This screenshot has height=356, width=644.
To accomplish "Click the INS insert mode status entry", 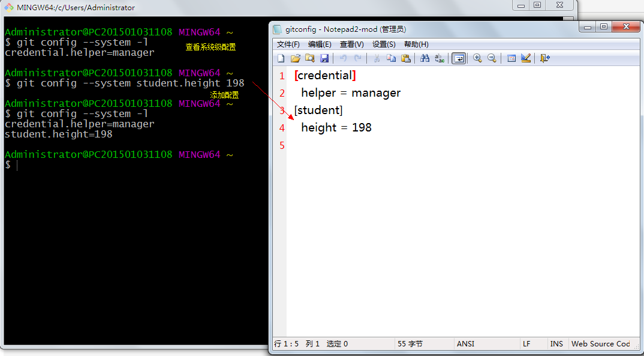I will pos(556,343).
